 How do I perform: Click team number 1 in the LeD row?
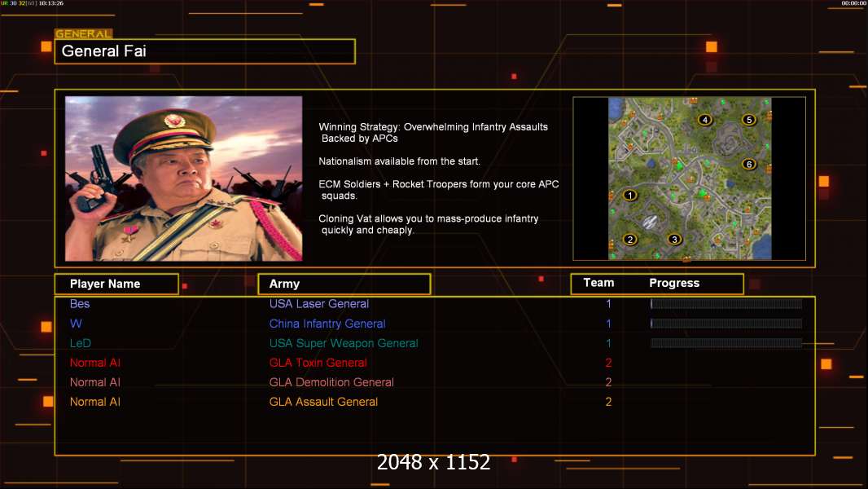(608, 343)
